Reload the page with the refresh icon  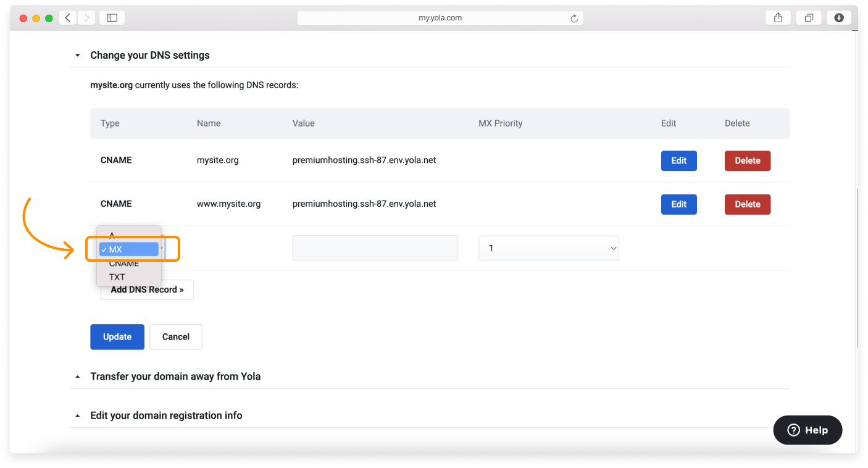[575, 17]
